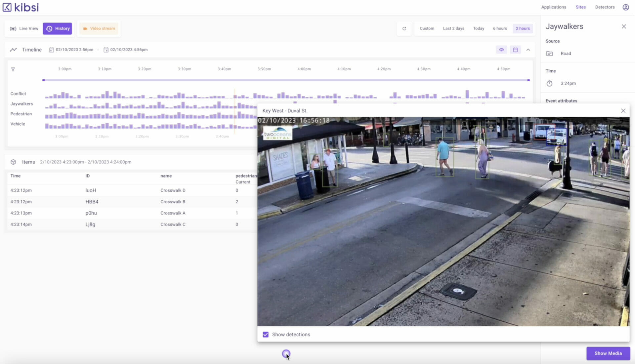Image resolution: width=635 pixels, height=364 pixels.
Task: Select the 6 hours range
Action: point(500,28)
